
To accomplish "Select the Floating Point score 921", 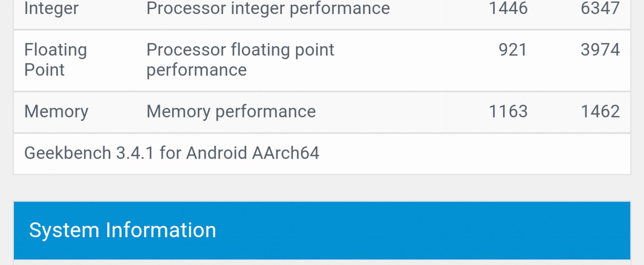I will (x=513, y=50).
